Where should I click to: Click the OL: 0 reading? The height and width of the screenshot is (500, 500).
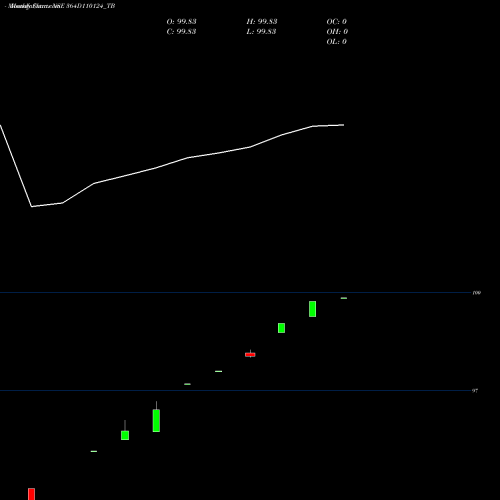coord(337,42)
